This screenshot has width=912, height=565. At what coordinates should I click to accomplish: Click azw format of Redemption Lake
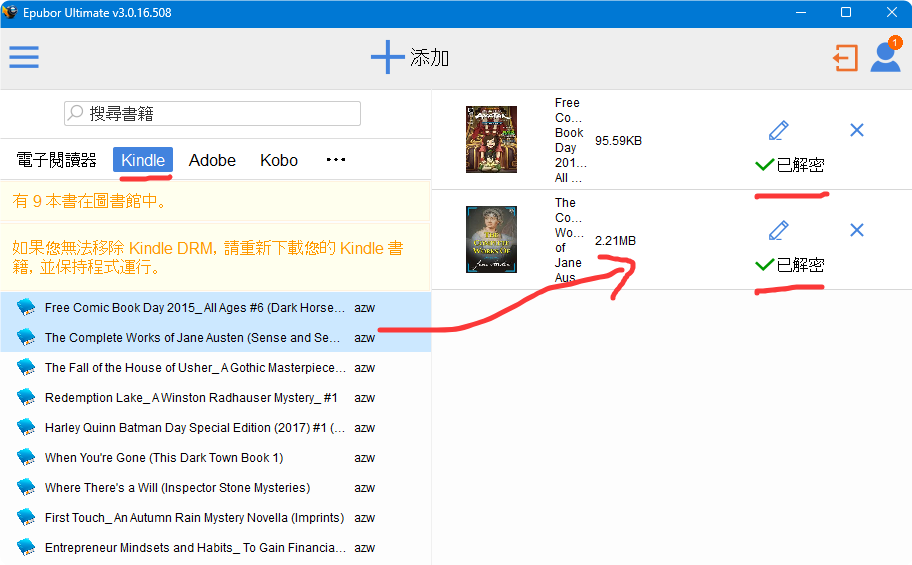[365, 398]
